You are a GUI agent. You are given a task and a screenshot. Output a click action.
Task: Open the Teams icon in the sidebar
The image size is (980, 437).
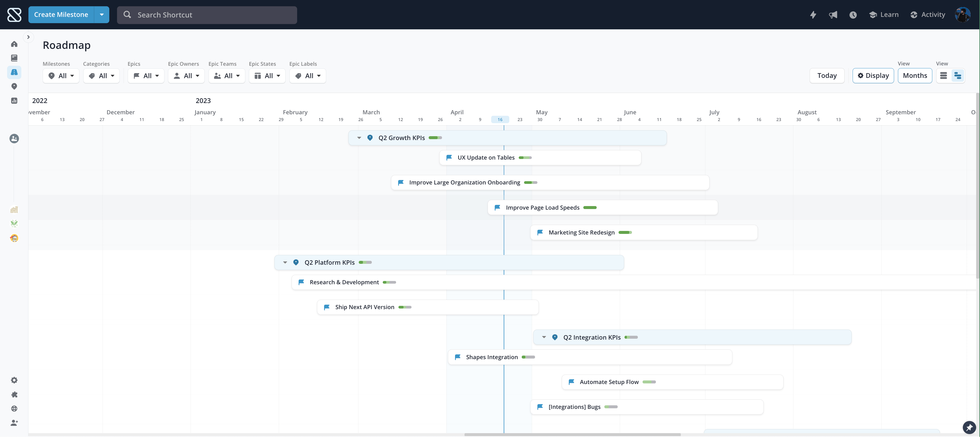click(x=14, y=139)
